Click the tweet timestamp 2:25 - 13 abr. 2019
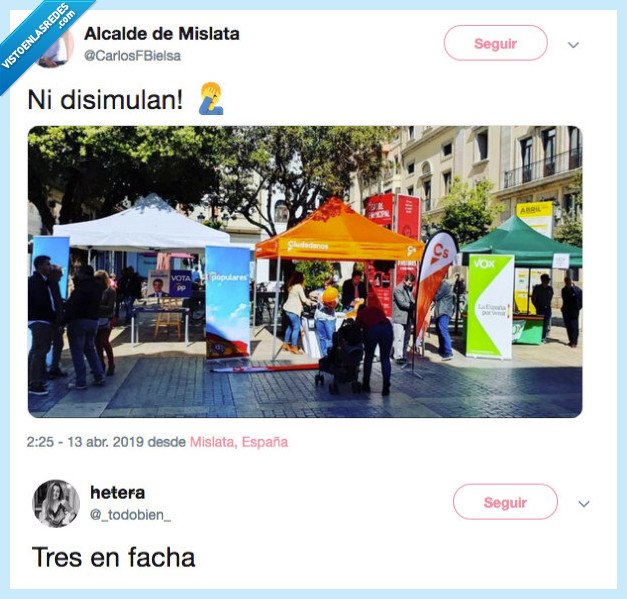The width and height of the screenshot is (627, 599). 85,442
